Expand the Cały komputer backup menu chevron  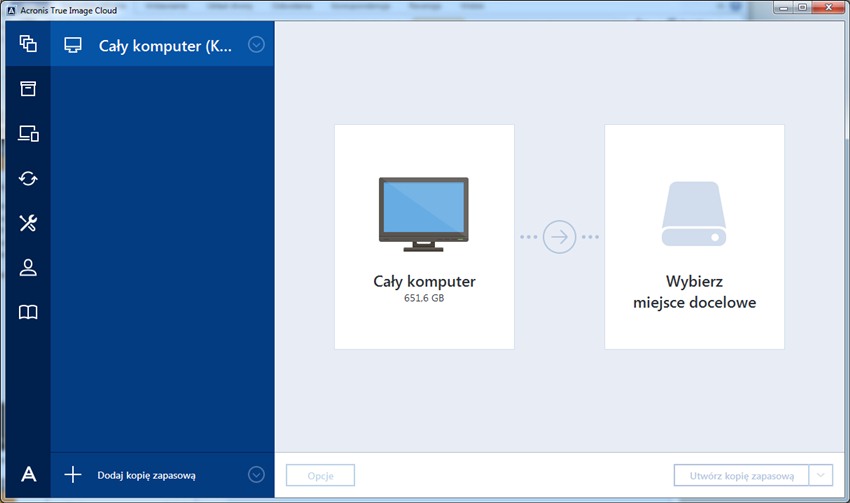[256, 44]
